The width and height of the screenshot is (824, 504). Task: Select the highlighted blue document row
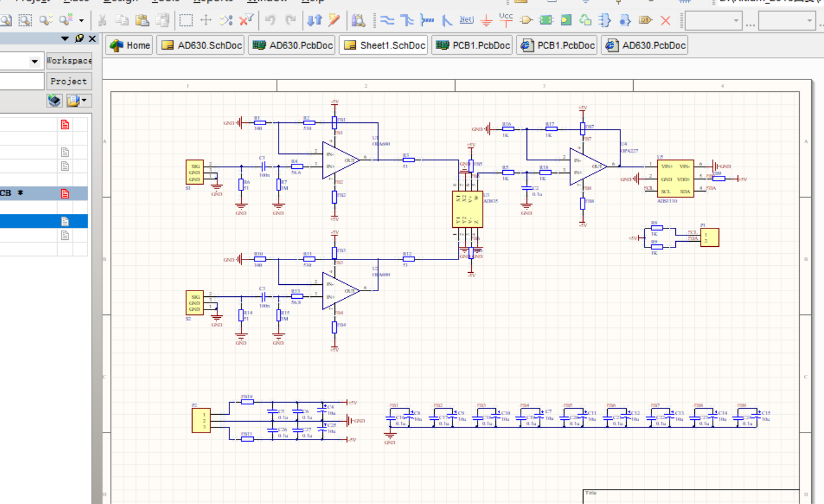[44, 221]
